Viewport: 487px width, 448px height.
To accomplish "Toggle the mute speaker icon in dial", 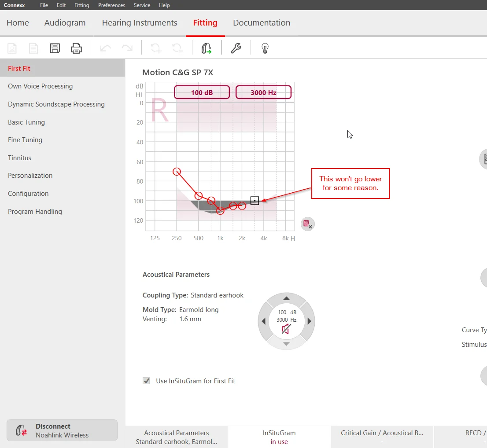I will 286,329.
